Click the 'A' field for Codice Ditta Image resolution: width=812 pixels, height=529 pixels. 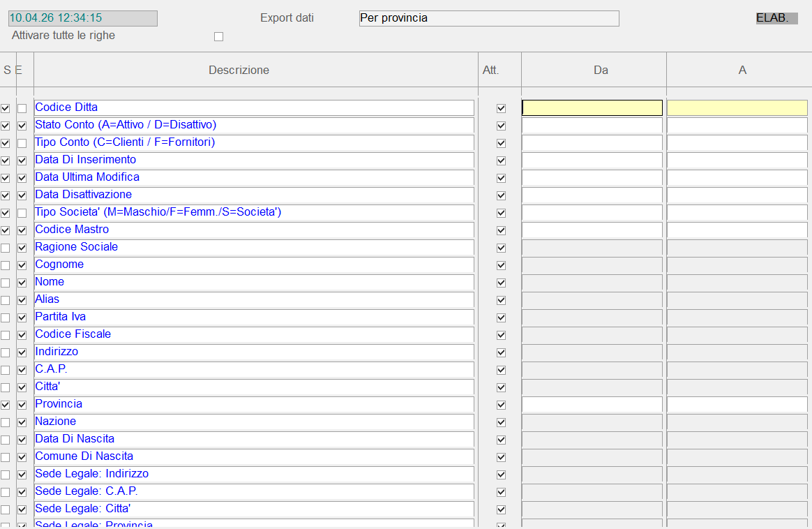coord(737,108)
